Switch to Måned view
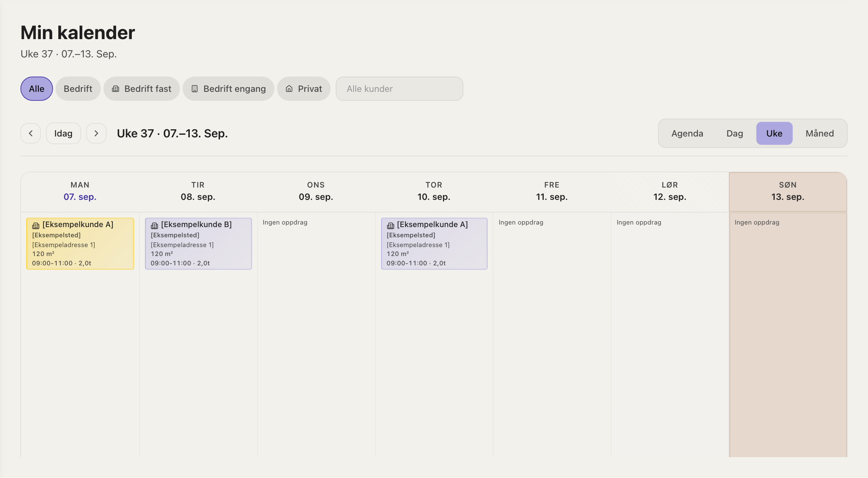This screenshot has width=868, height=478. coord(819,134)
